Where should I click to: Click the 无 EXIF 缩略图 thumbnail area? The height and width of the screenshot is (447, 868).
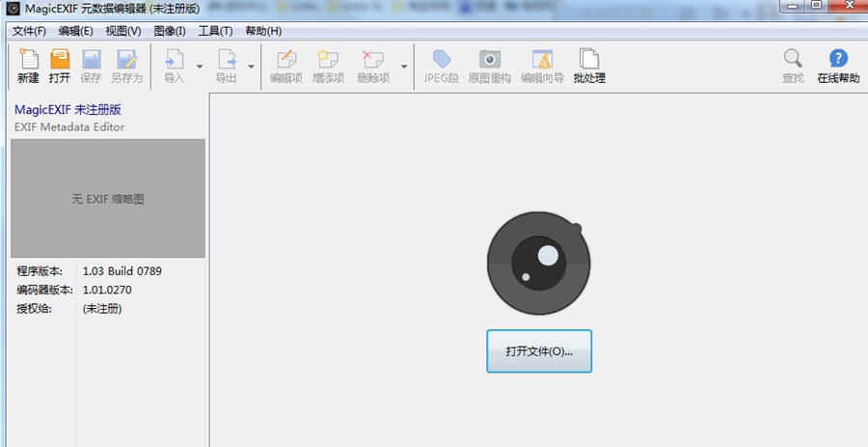click(x=108, y=198)
